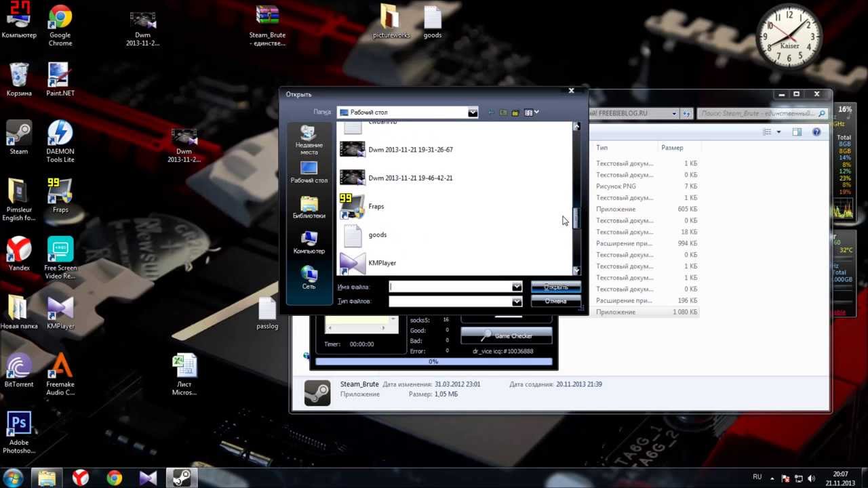
Task: Open Explorer help
Action: pos(816,132)
